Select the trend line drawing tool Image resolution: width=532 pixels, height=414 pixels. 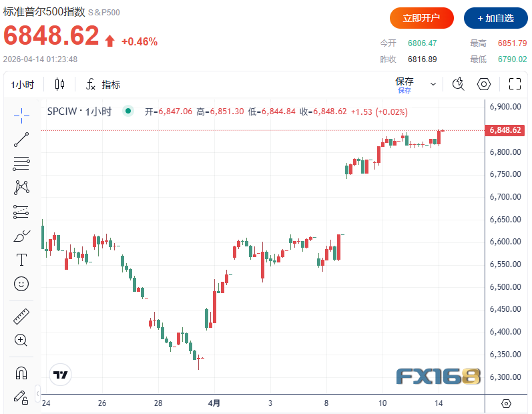pyautogui.click(x=21, y=140)
